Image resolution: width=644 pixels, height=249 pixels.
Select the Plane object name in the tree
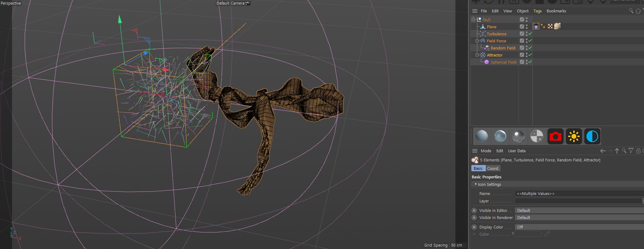(x=491, y=27)
